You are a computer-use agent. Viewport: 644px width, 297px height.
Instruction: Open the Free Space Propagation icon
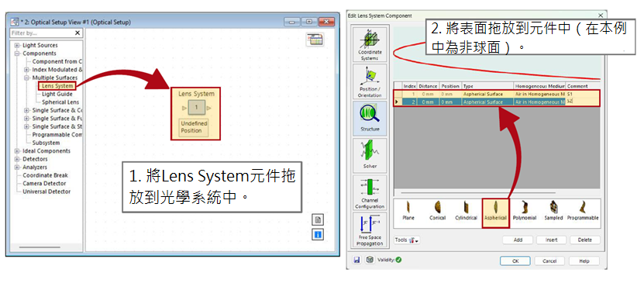tap(370, 230)
